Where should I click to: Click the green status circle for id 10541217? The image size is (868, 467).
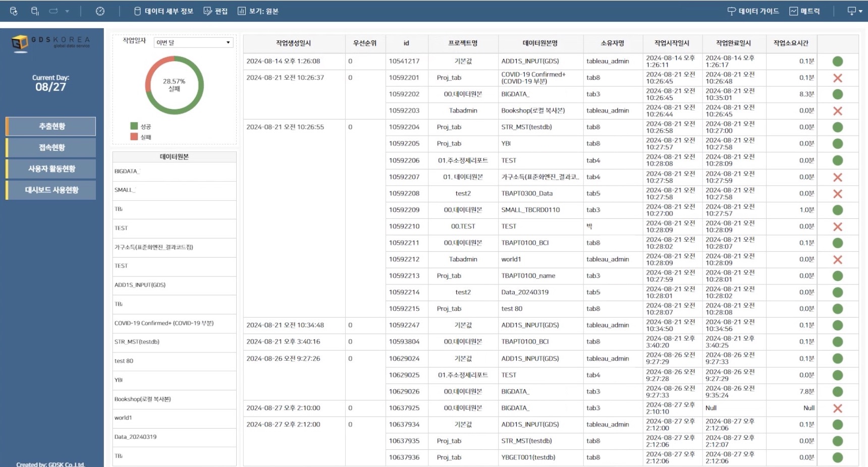coord(838,62)
